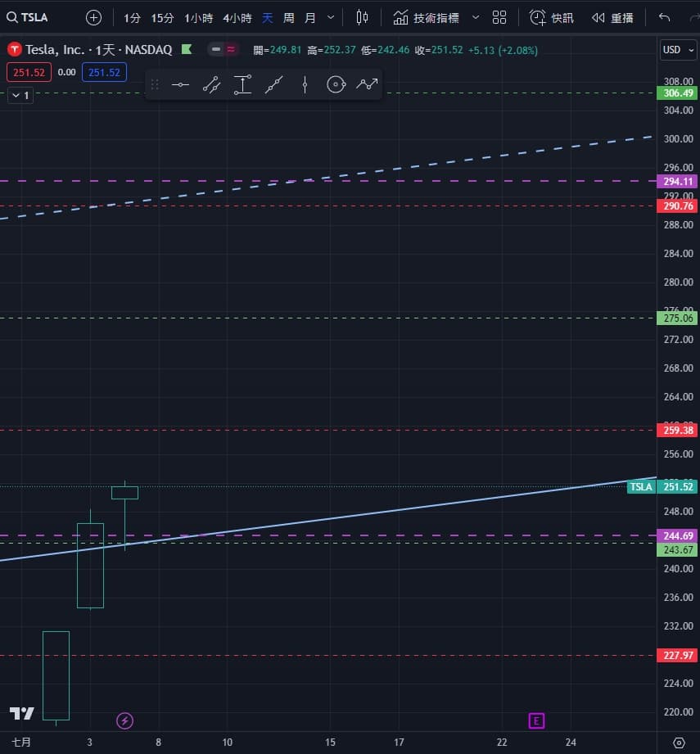Switch to the 周 weekly timeframe
Screen dimensions: 700x754
click(x=288, y=17)
